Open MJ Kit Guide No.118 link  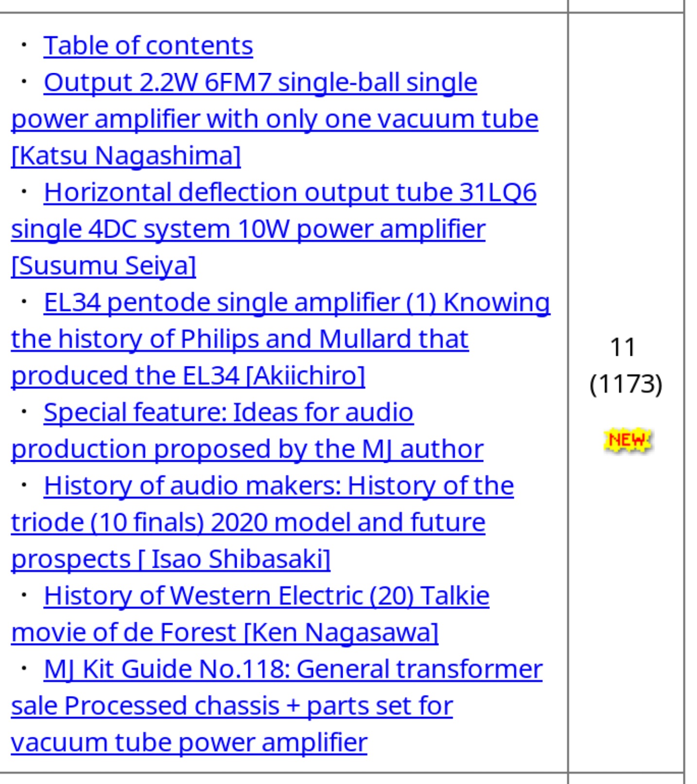click(293, 669)
